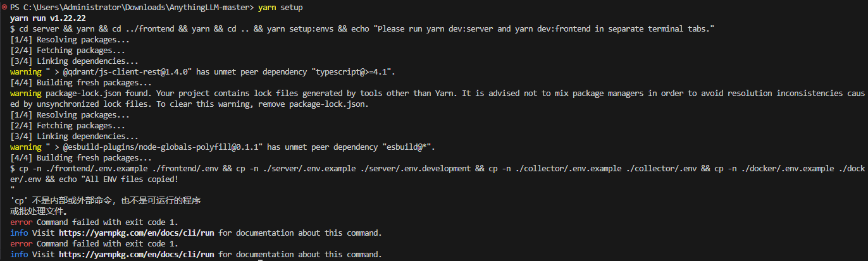Click the red failed-command icon beside the prompt

tap(4, 7)
